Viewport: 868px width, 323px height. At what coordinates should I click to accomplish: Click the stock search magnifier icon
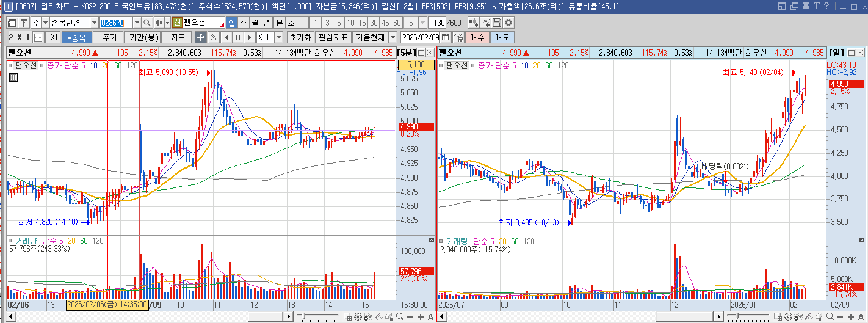(x=147, y=23)
